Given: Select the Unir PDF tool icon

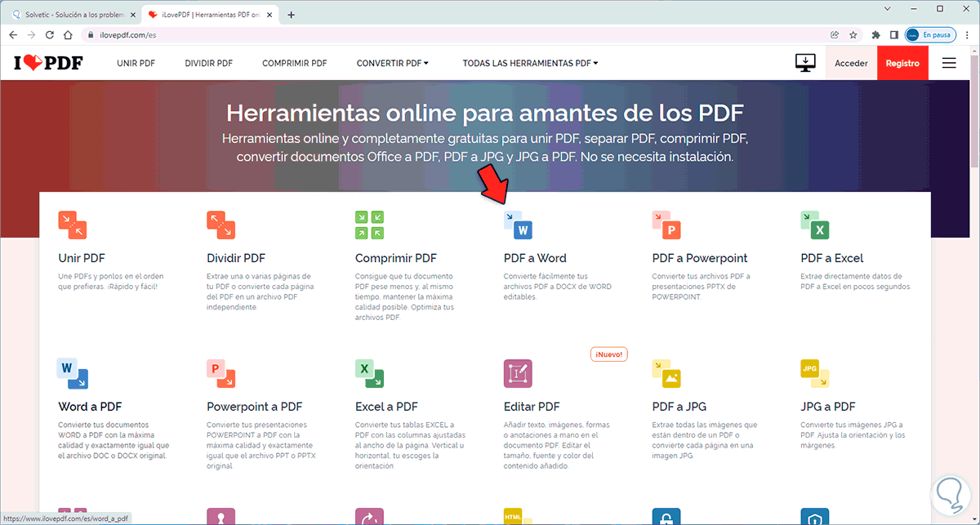Looking at the screenshot, I should [72, 225].
